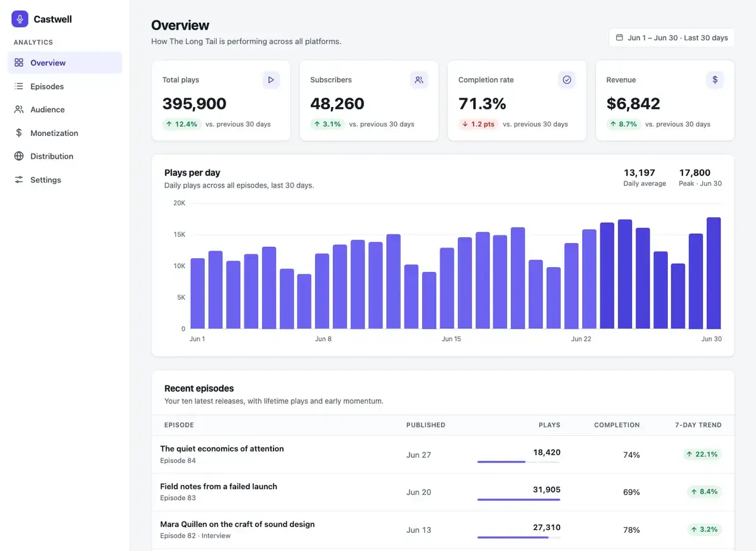
Task: Go to the Audience page
Action: 65,110
